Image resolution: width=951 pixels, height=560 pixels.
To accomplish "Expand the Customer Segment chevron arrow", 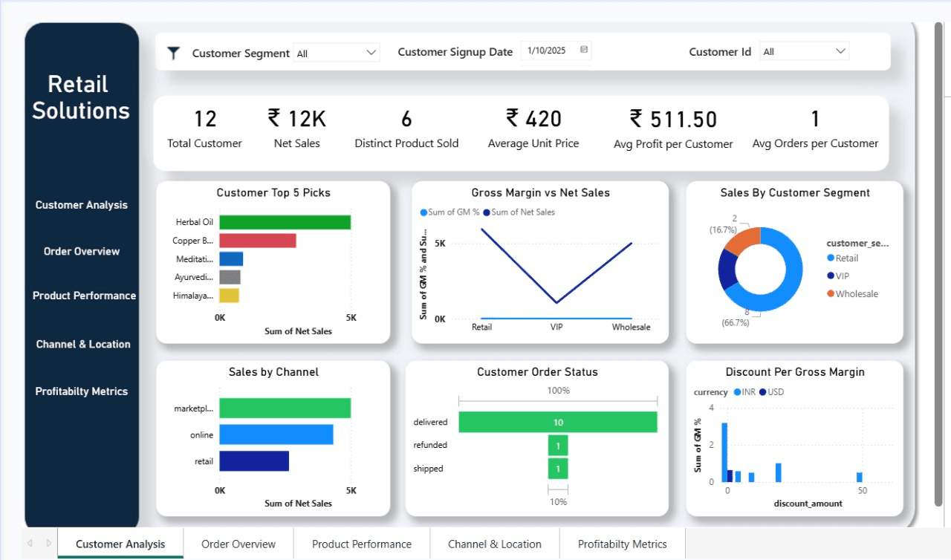I will tap(371, 52).
